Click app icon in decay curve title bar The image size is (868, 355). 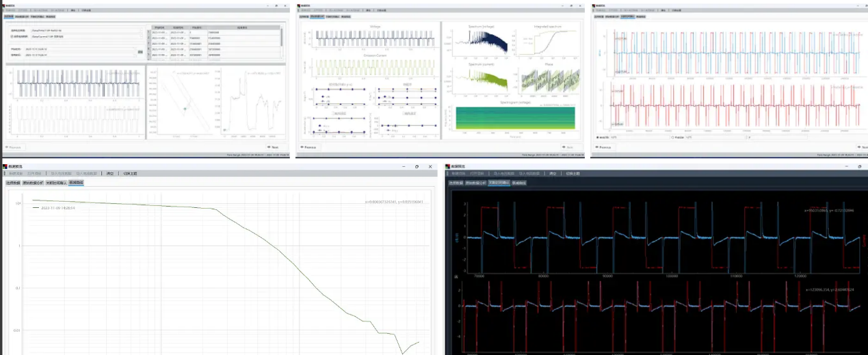coord(5,166)
